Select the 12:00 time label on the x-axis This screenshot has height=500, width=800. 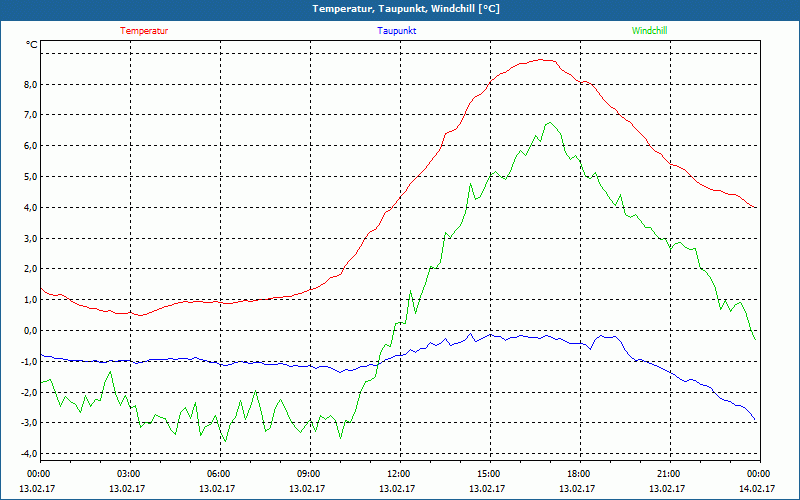click(398, 474)
